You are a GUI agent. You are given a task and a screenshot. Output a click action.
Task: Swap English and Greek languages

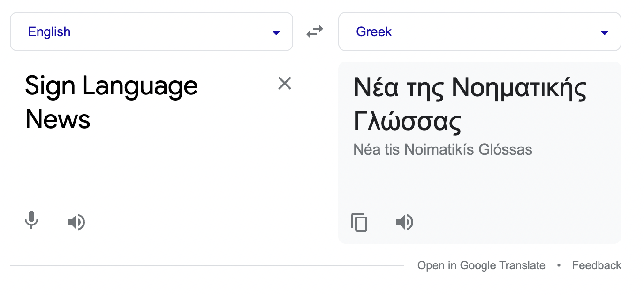pos(315,31)
